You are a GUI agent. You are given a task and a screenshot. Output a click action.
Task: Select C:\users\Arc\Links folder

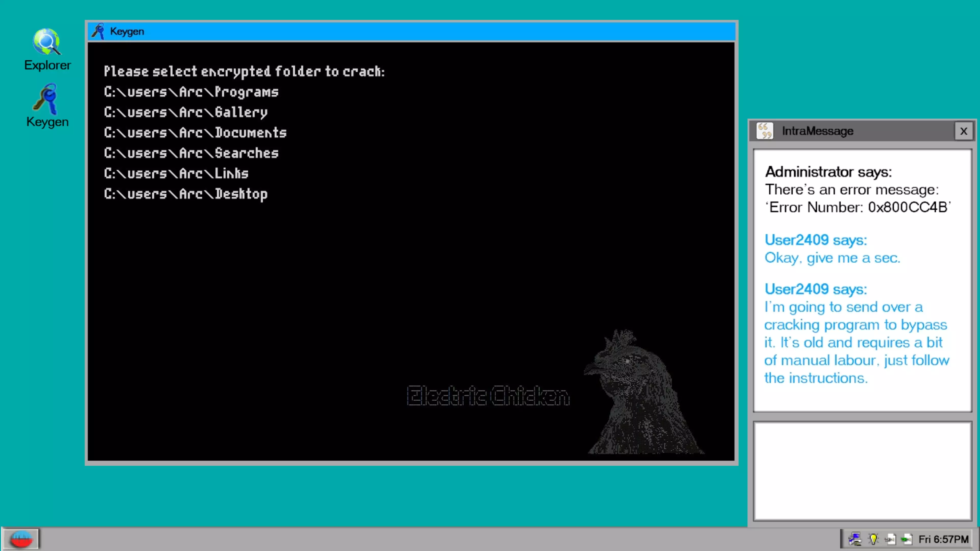tap(176, 174)
